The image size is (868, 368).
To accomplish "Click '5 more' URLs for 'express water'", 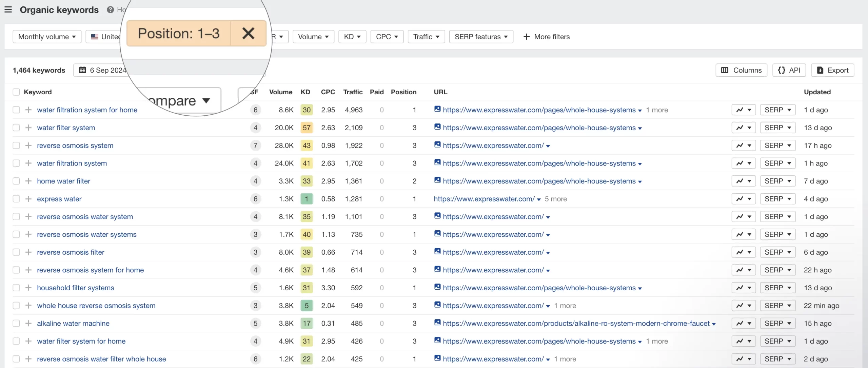I will [x=556, y=199].
